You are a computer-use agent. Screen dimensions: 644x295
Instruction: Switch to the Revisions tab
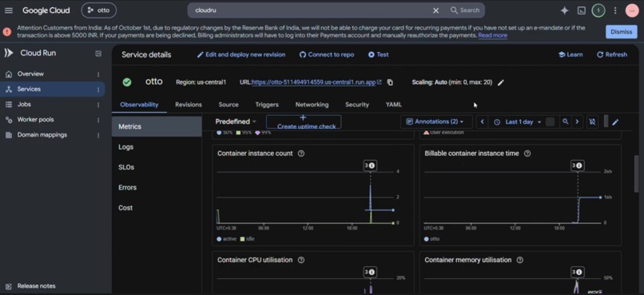[x=189, y=105]
